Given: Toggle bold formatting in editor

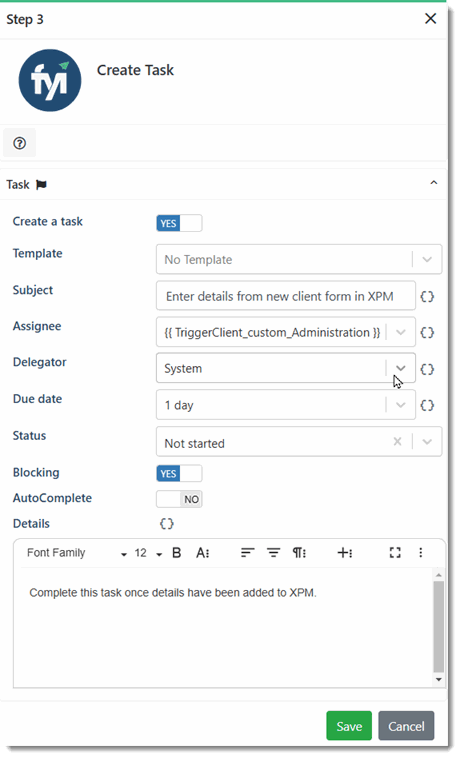Looking at the screenshot, I should pyautogui.click(x=177, y=553).
